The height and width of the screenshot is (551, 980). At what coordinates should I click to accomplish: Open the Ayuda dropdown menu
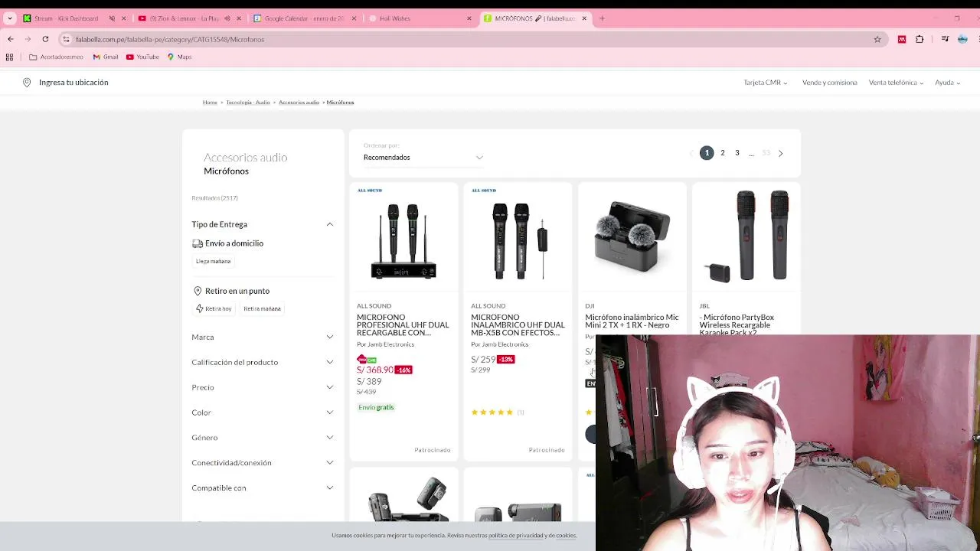pyautogui.click(x=947, y=82)
